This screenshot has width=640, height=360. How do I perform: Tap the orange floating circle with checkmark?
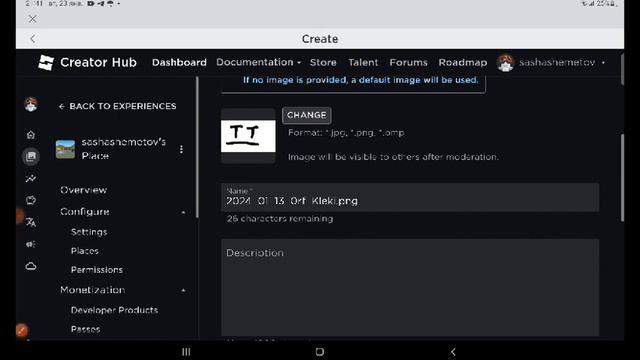point(22,331)
